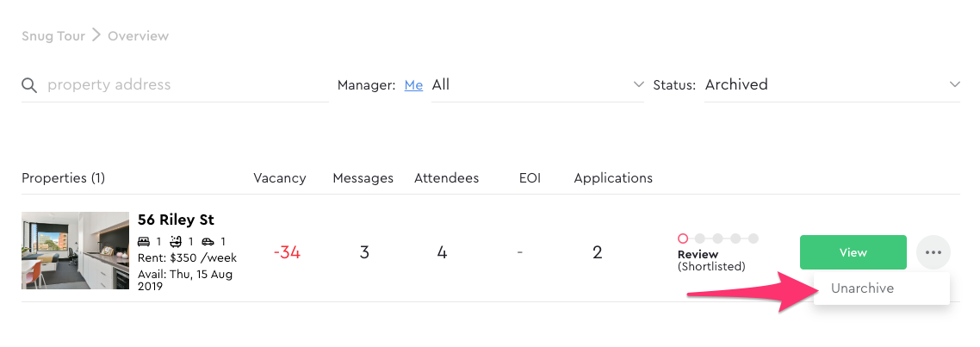Screen dimensions: 980x347
Task: Click the breadcrumb chevron separator
Action: (x=96, y=35)
